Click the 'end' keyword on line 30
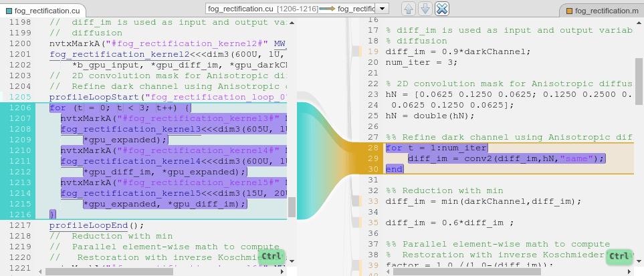Viewport: 644px width, 276px height. click(395, 169)
